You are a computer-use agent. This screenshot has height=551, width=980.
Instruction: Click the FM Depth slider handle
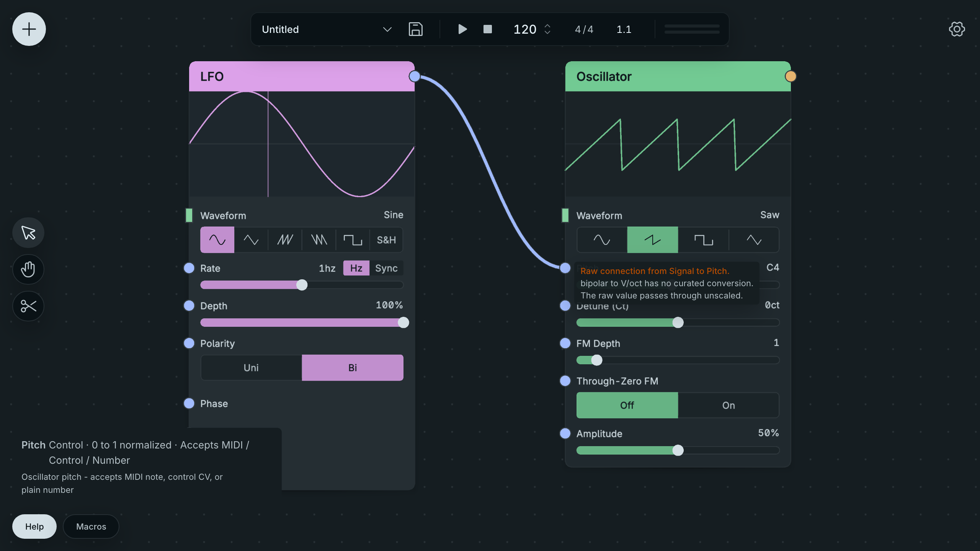[597, 360]
